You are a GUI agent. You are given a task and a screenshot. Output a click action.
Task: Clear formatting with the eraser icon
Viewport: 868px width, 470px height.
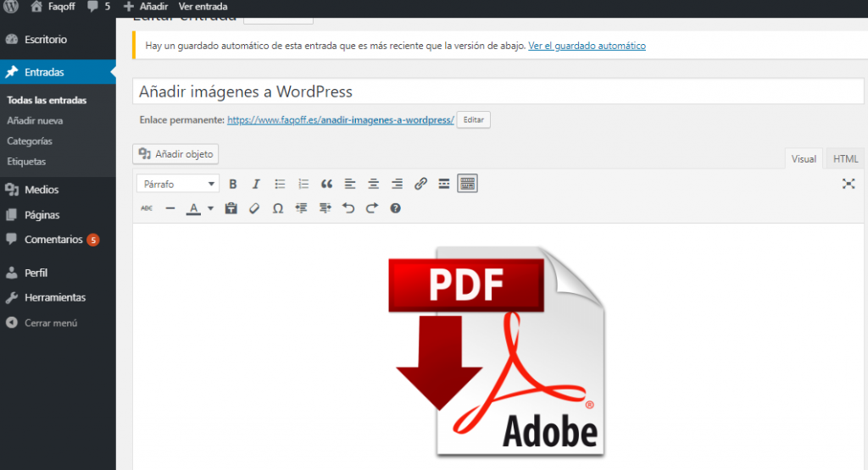click(x=254, y=208)
